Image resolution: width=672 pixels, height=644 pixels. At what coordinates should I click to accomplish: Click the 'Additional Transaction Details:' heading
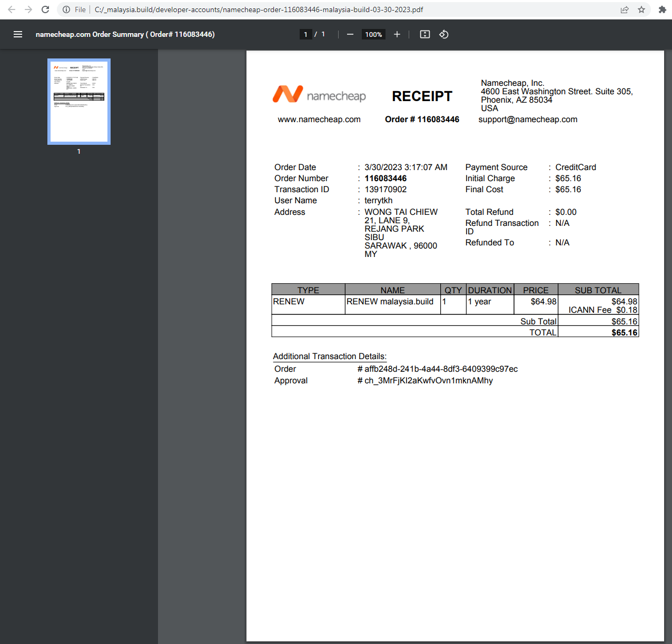pos(330,356)
